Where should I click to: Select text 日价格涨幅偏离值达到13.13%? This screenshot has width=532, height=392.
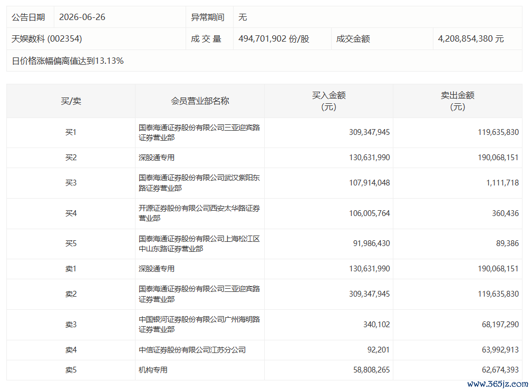click(68, 61)
